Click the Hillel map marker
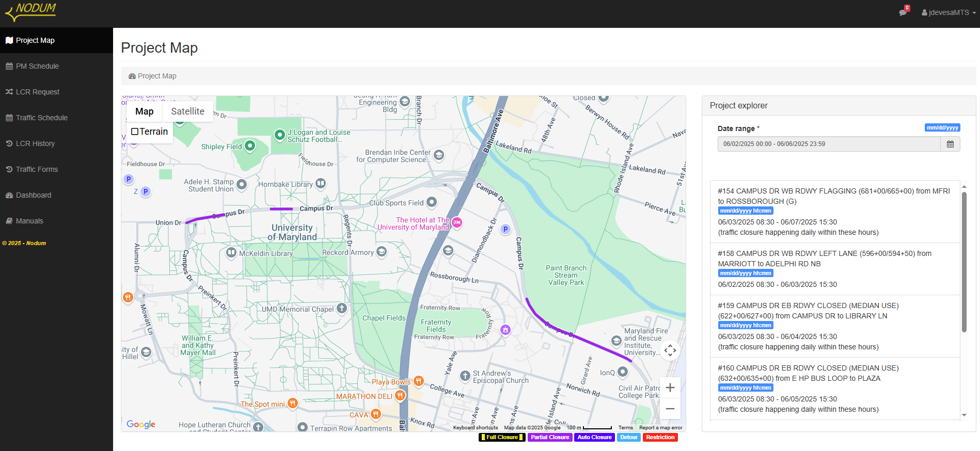 click(x=146, y=352)
